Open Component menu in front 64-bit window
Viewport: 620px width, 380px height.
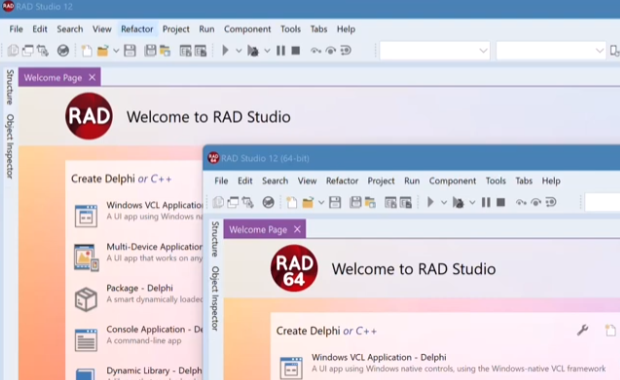click(x=452, y=181)
